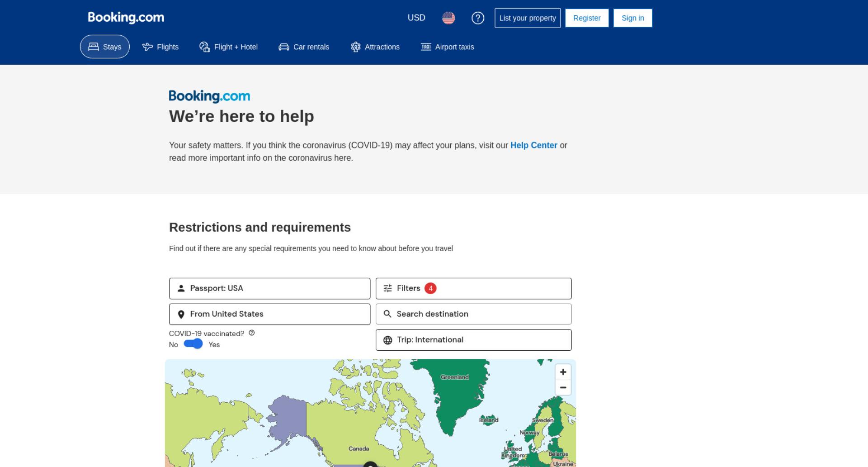Click the Iceland label on the map

[x=489, y=420]
